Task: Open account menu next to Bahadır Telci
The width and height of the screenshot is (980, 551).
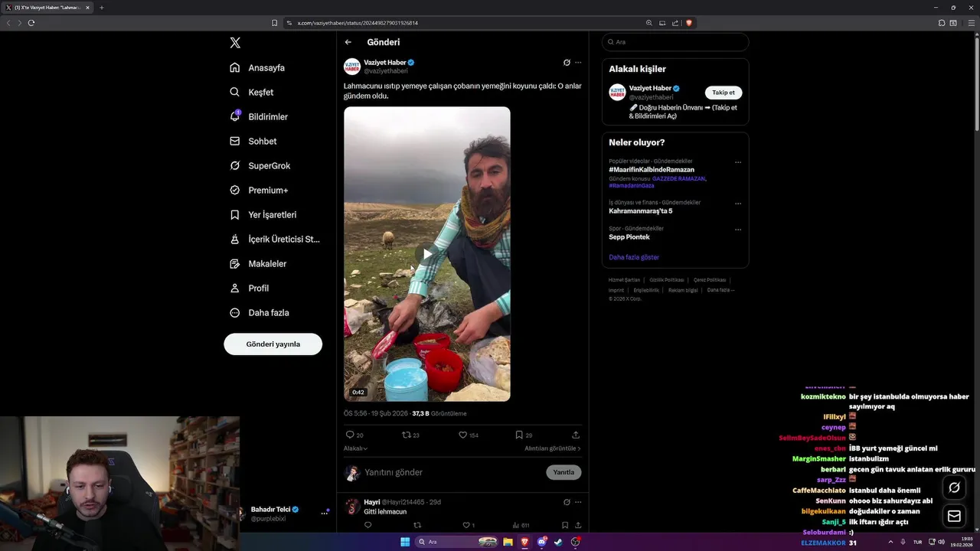Action: [325, 513]
